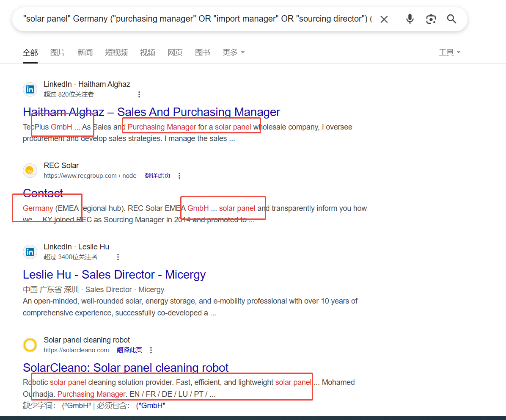Switch to the 短视频 tab
This screenshot has height=420, width=506.
pos(116,52)
